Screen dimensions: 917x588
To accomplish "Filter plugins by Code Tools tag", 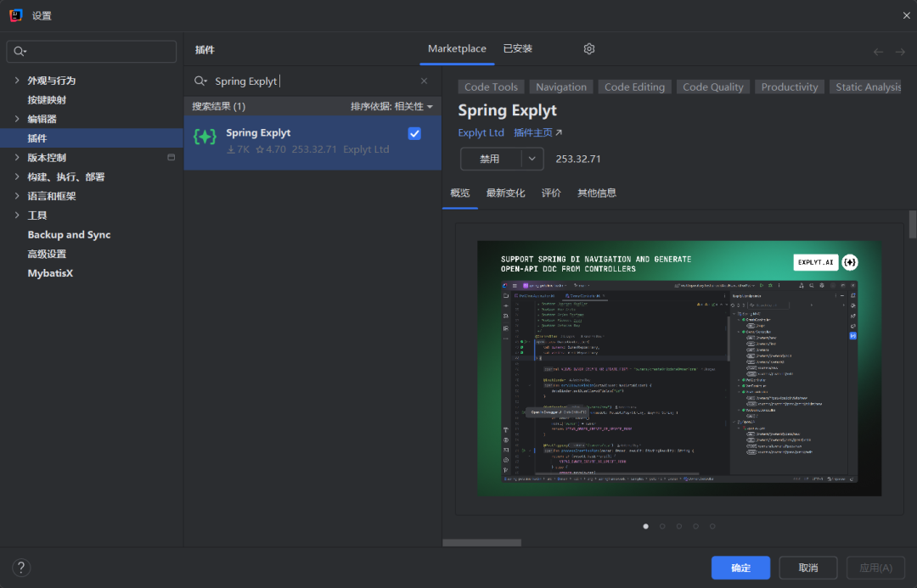I will 491,87.
